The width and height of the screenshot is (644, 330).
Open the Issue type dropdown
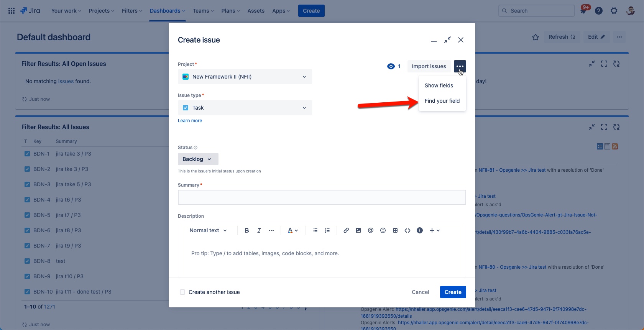coord(245,108)
